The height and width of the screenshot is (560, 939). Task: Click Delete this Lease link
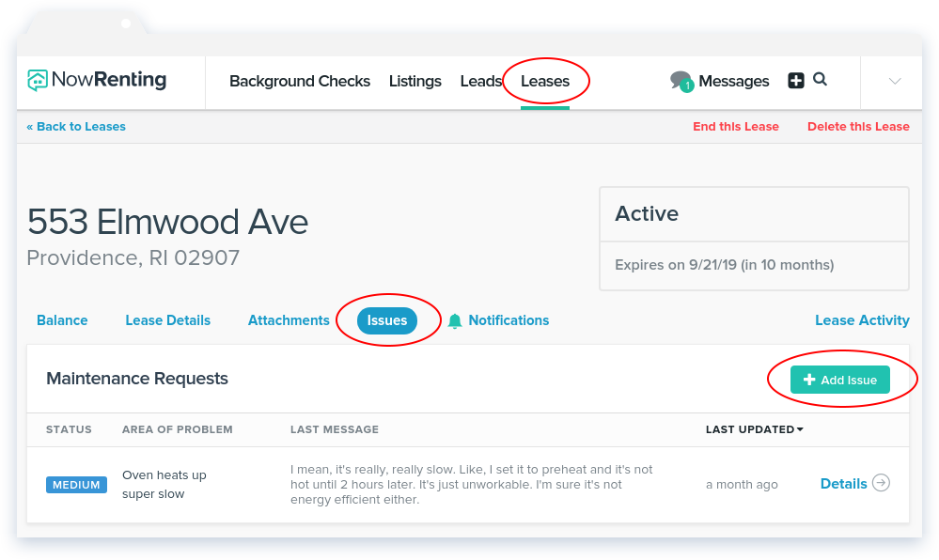coord(858,126)
